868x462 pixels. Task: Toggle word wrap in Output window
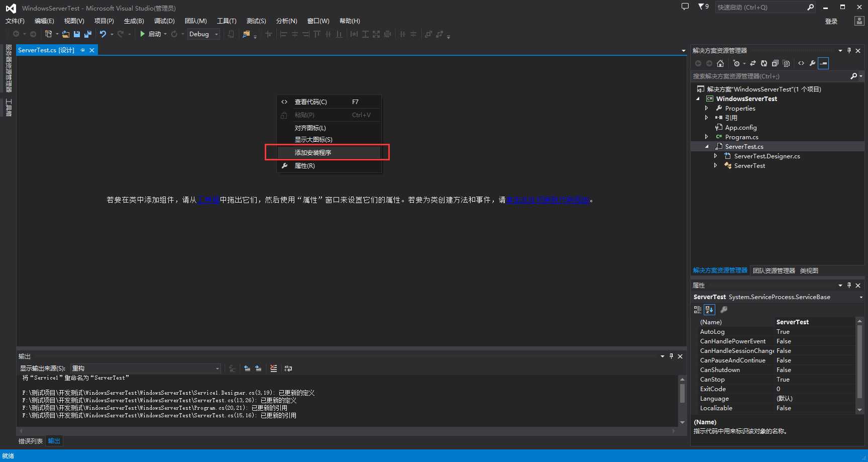coord(288,368)
